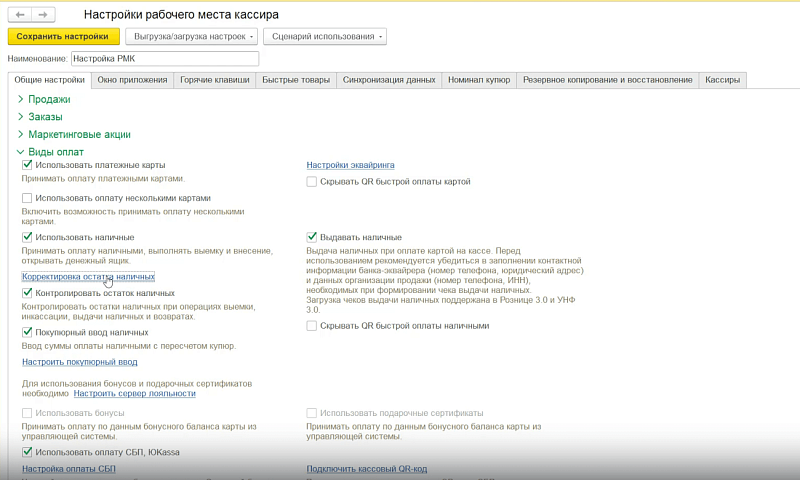800x480 pixels.
Task: Open Корректировка остатка наличных link
Action: (88, 276)
